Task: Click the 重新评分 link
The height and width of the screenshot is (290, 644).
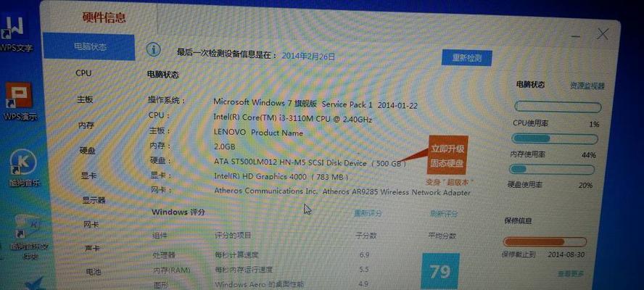Action: pyautogui.click(x=368, y=213)
